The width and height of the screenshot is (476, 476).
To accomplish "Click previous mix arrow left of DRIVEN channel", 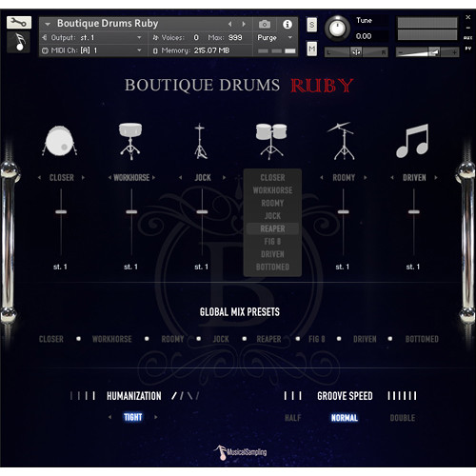I will (x=392, y=178).
